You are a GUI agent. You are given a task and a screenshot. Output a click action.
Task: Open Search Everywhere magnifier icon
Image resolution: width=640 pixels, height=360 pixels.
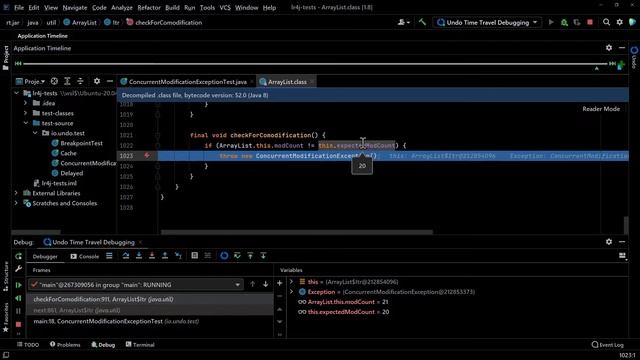(x=607, y=22)
